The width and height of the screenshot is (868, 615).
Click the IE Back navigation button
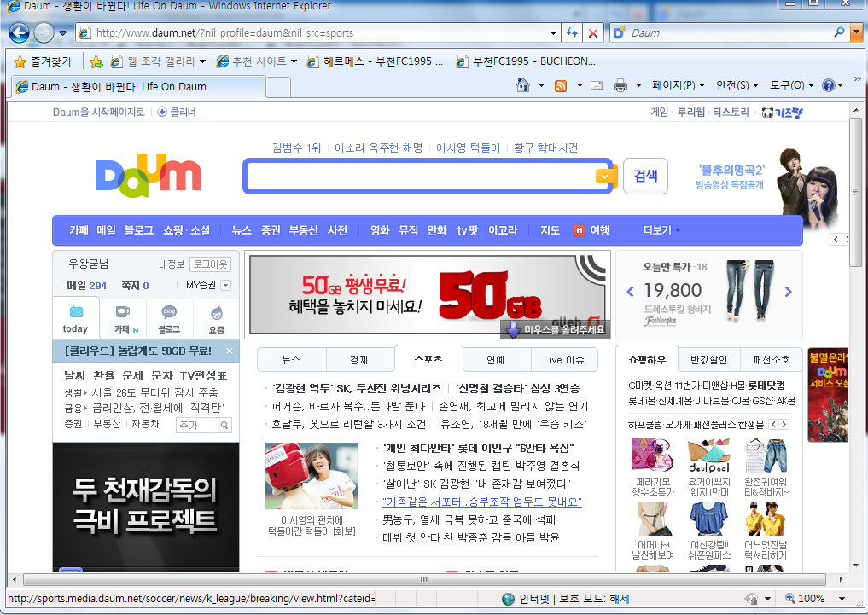tap(20, 33)
